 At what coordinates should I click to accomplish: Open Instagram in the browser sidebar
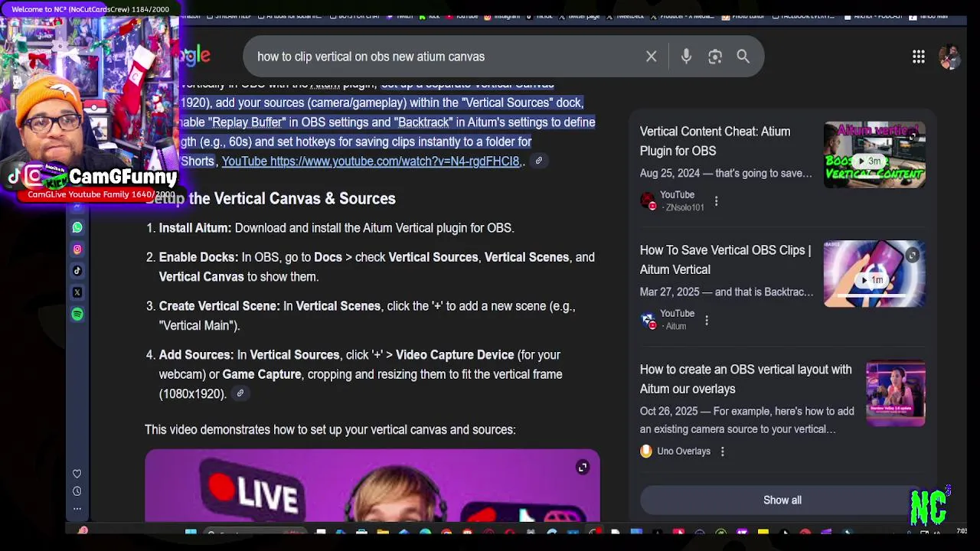(77, 249)
